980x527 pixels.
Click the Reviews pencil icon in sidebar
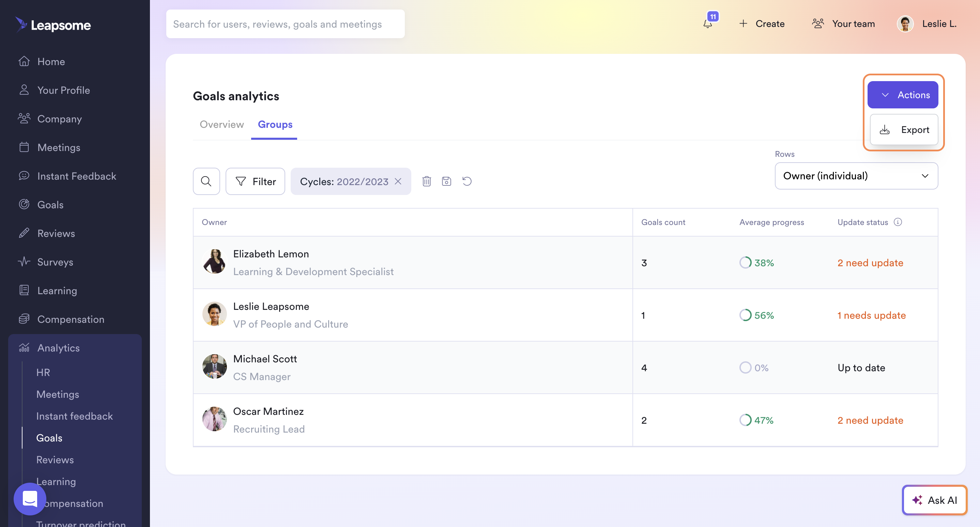tap(24, 233)
